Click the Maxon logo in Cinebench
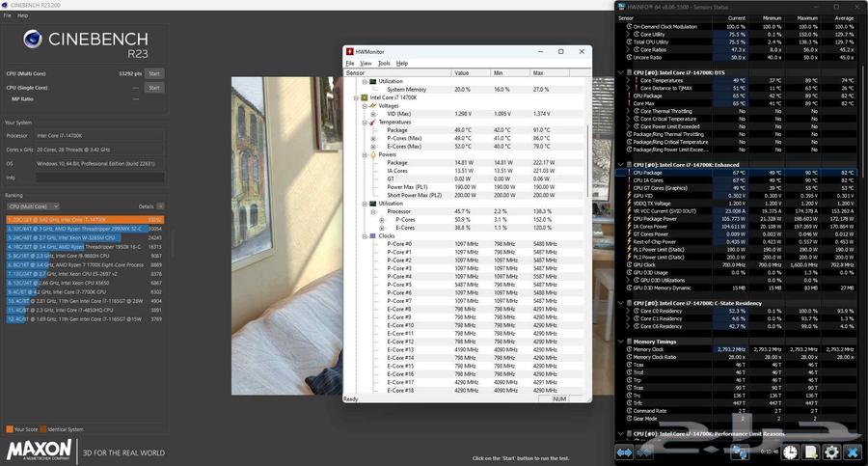This screenshot has width=868, height=466. click(39, 450)
